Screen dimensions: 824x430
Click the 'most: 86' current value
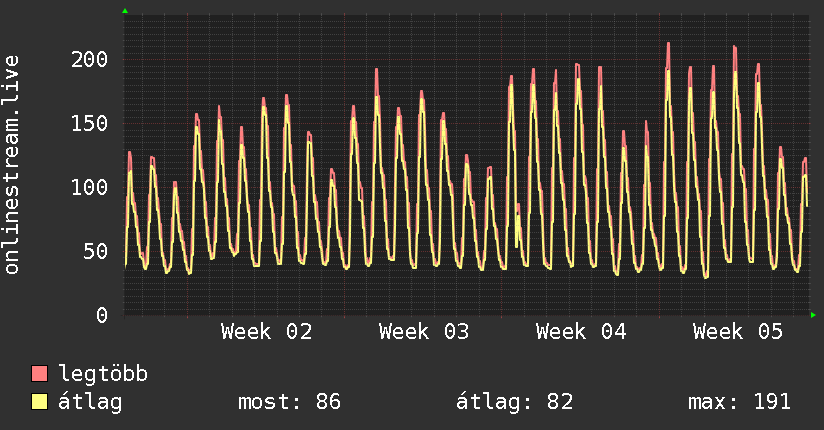[x=290, y=402]
